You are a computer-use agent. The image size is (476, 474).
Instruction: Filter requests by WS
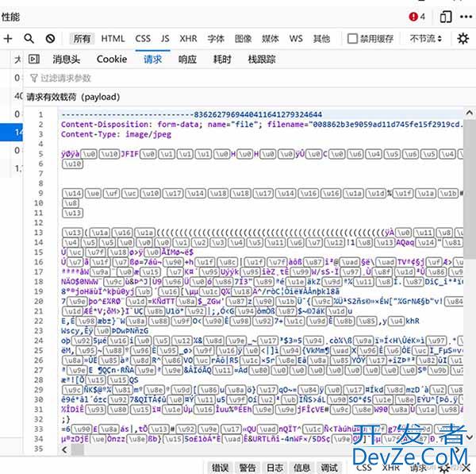click(296, 39)
